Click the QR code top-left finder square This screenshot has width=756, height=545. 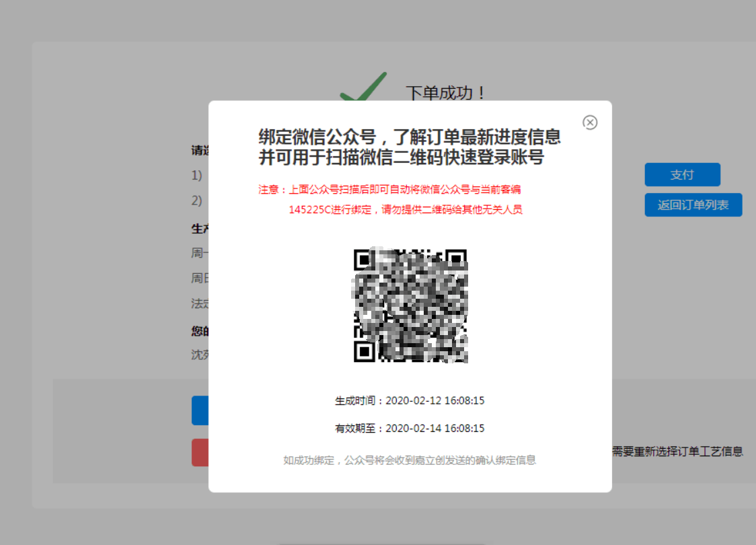point(364,259)
